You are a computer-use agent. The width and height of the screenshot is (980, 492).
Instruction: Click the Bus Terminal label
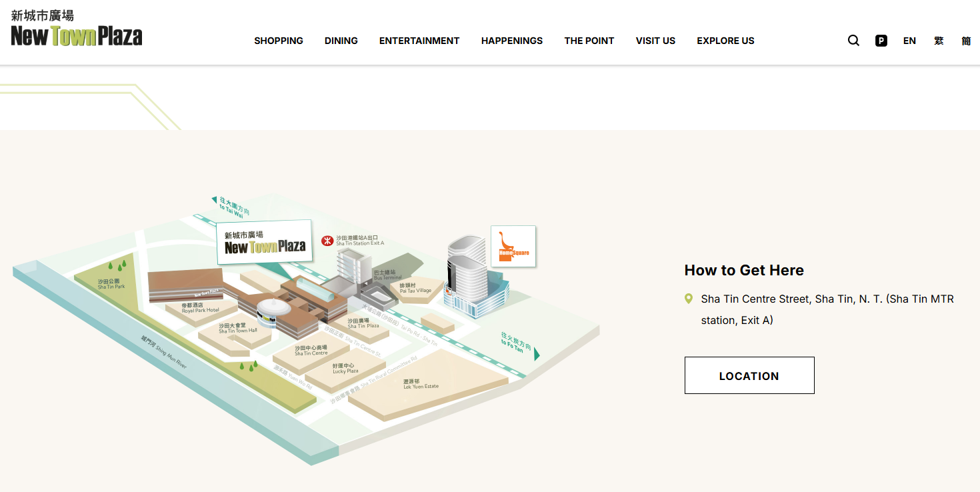tap(387, 275)
